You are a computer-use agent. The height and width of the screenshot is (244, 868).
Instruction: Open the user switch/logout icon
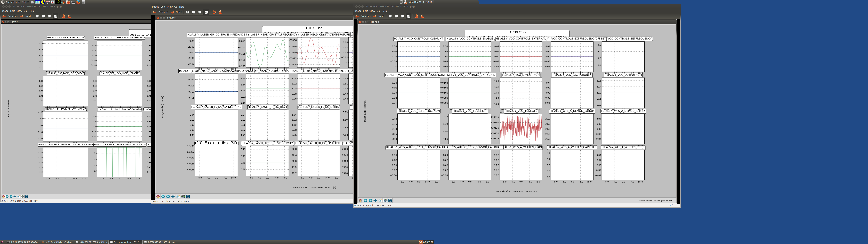pos(405,2)
